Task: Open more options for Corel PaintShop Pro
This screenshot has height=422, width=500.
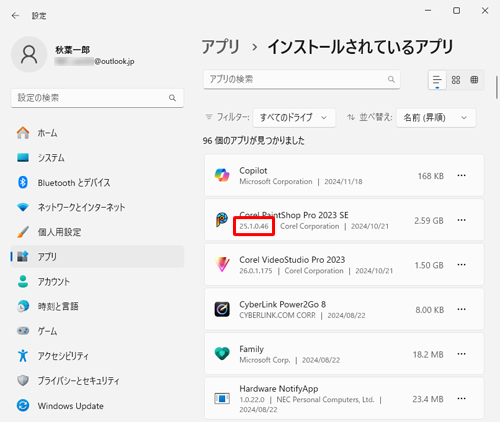Action: click(461, 220)
